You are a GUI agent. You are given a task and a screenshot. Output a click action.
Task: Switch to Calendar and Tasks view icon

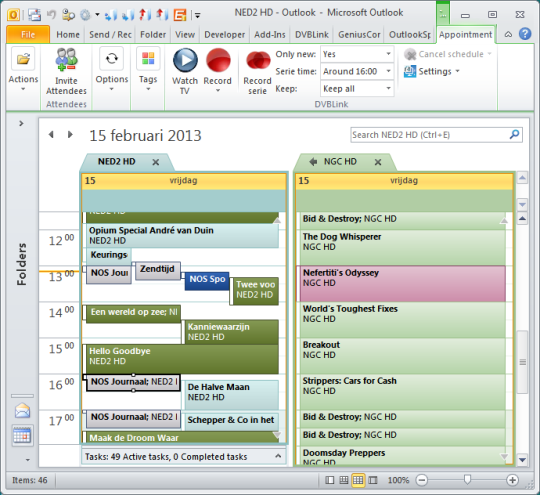[x=344, y=480]
